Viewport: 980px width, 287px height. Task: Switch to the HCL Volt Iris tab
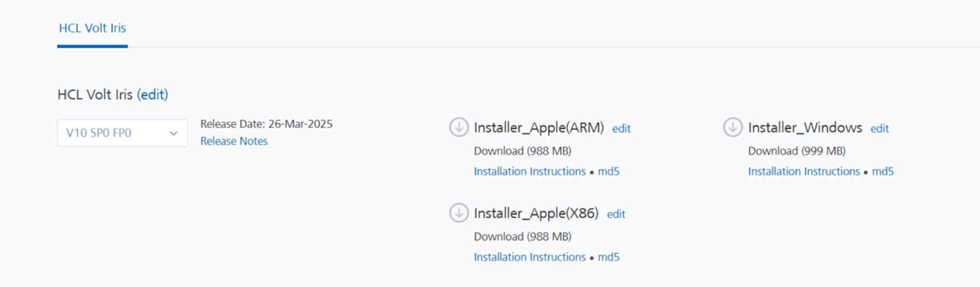coord(92,28)
